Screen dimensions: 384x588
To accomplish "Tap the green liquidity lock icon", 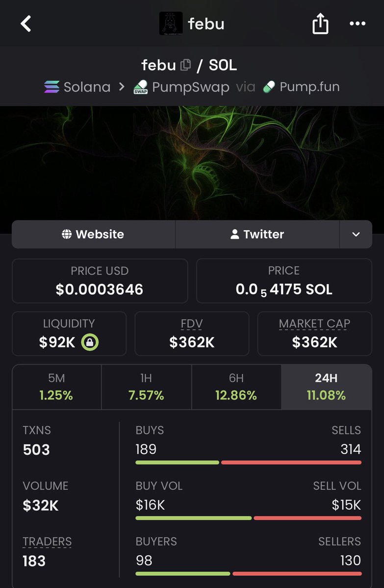I will (90, 342).
